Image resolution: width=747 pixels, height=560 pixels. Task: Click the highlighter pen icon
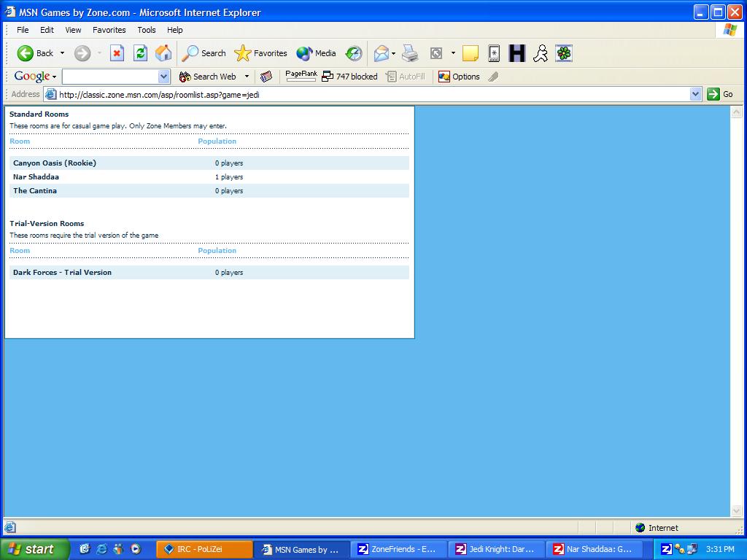493,77
